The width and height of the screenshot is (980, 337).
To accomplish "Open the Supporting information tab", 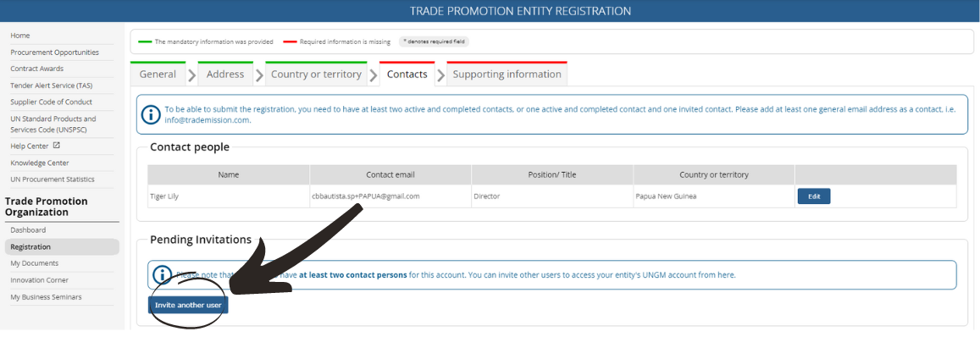I will (507, 74).
